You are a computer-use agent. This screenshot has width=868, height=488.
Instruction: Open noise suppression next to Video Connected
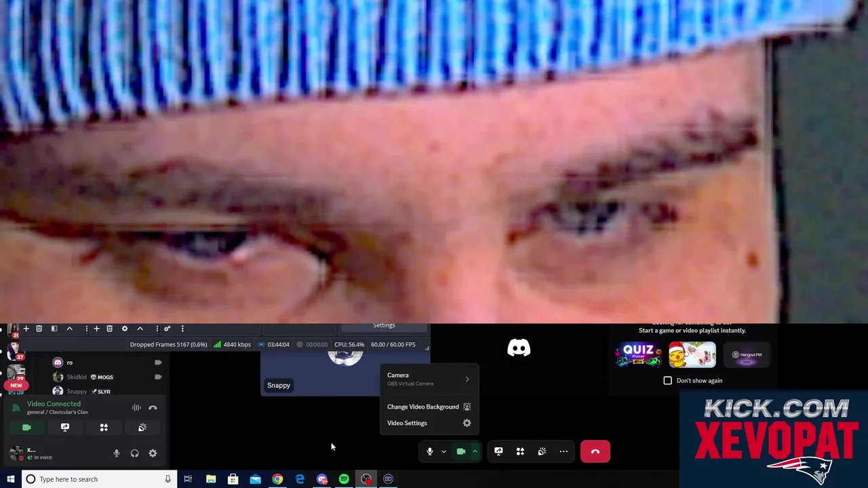pyautogui.click(x=136, y=407)
